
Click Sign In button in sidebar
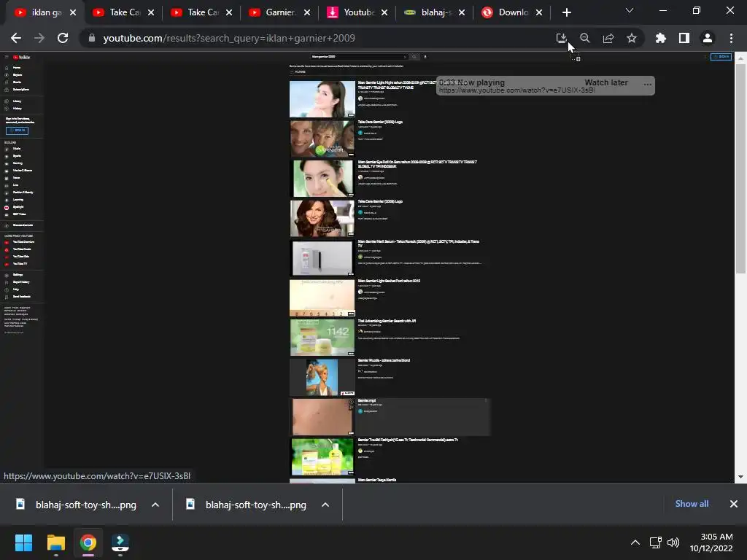coord(18,130)
